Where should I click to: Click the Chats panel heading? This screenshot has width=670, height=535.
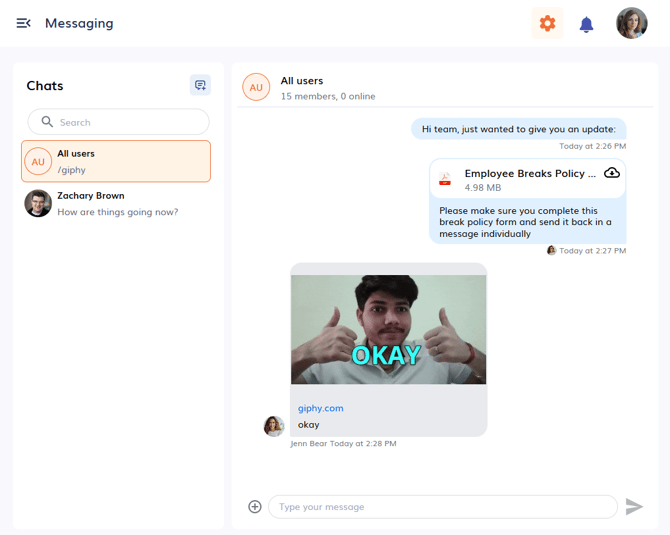45,85
